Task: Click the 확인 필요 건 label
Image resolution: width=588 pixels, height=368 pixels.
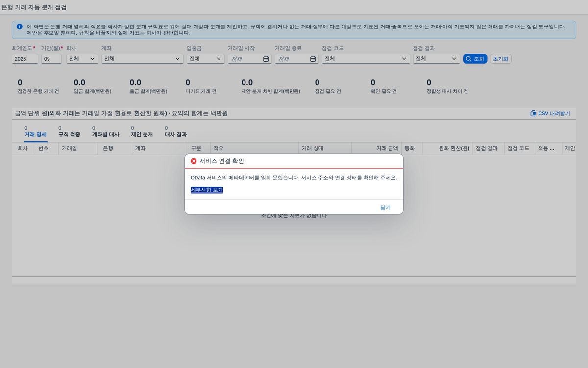Action: click(x=384, y=92)
